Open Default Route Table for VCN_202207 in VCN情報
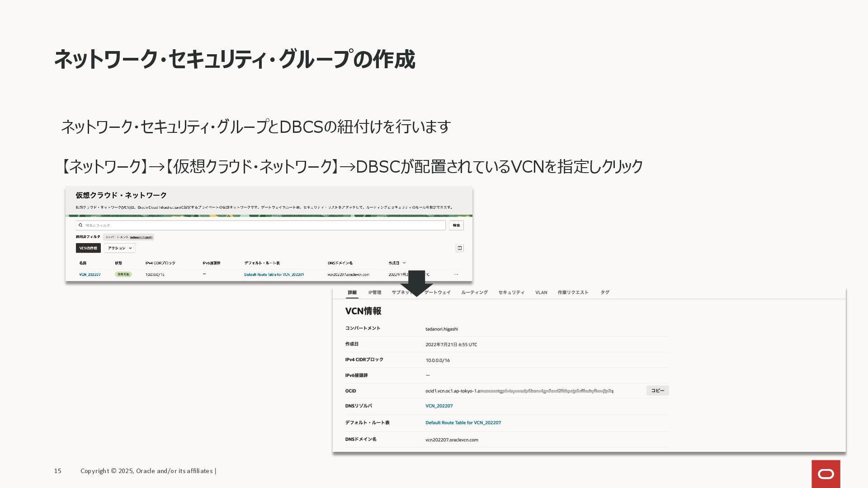Image resolution: width=868 pixels, height=488 pixels. coord(463,422)
